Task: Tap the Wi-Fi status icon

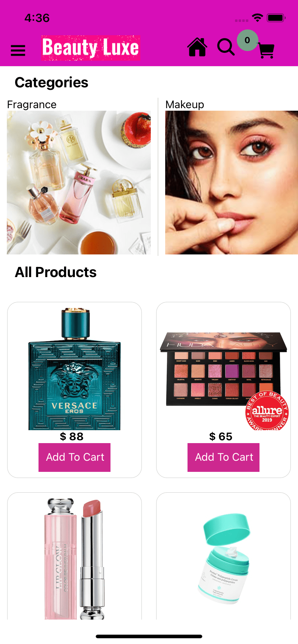Action: 258,18
